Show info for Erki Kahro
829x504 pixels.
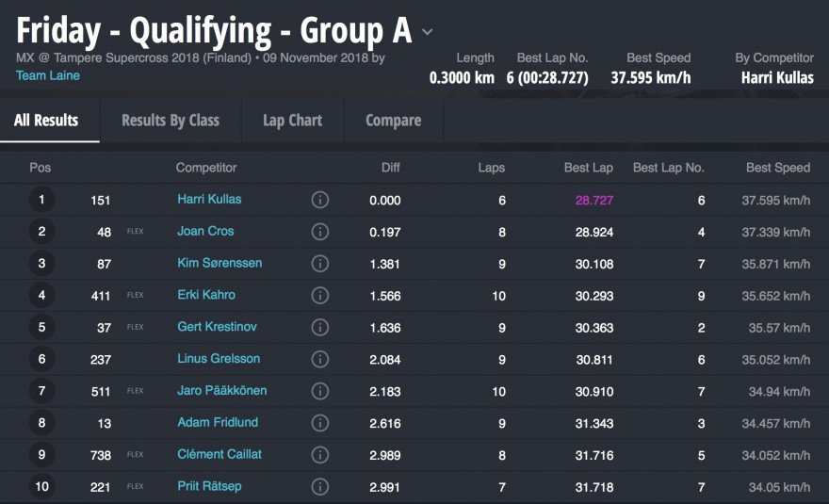coord(320,296)
